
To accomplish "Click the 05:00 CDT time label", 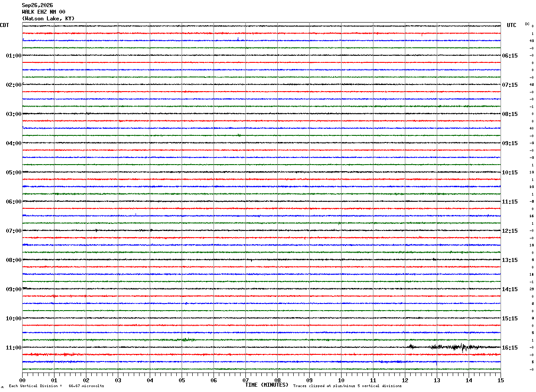I will tap(13, 173).
